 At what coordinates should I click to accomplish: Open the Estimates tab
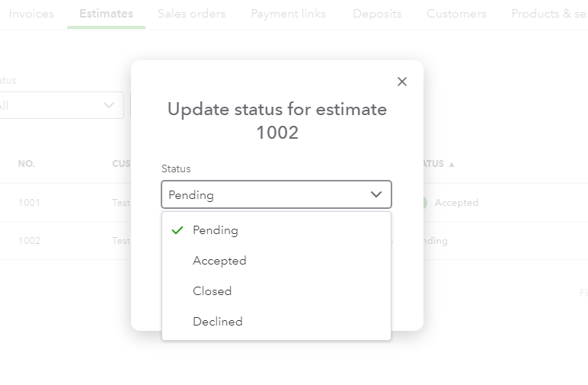coord(106,14)
